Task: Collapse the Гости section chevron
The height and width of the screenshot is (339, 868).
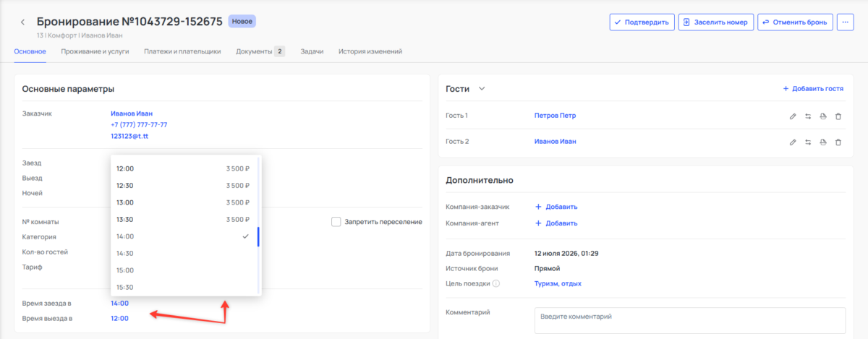Action: click(x=482, y=89)
